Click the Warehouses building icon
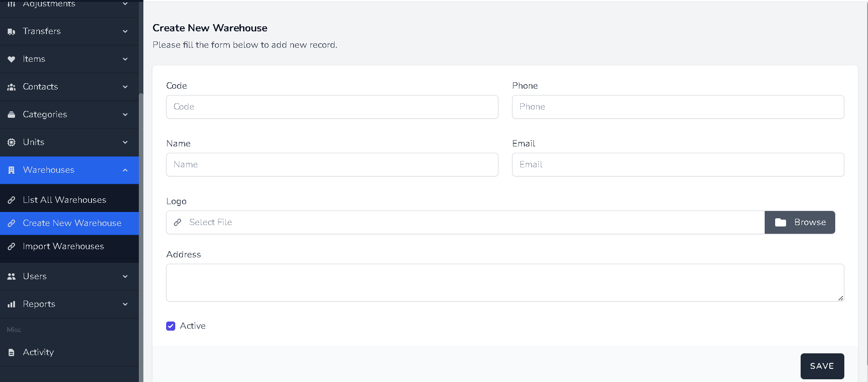The height and width of the screenshot is (382, 868). pyautogui.click(x=11, y=170)
